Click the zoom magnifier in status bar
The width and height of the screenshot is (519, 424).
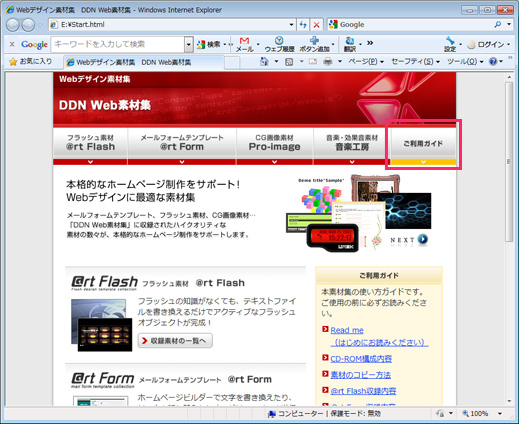[x=466, y=414]
